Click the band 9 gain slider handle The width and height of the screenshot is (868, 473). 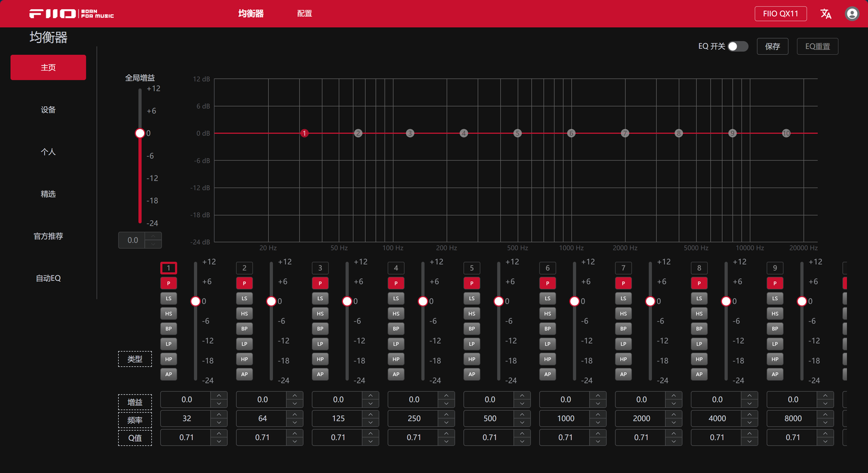[x=802, y=301]
